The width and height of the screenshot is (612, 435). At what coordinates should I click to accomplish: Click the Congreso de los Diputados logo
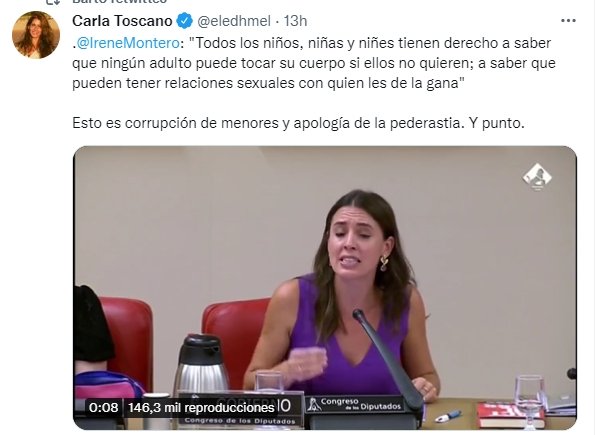(x=354, y=404)
